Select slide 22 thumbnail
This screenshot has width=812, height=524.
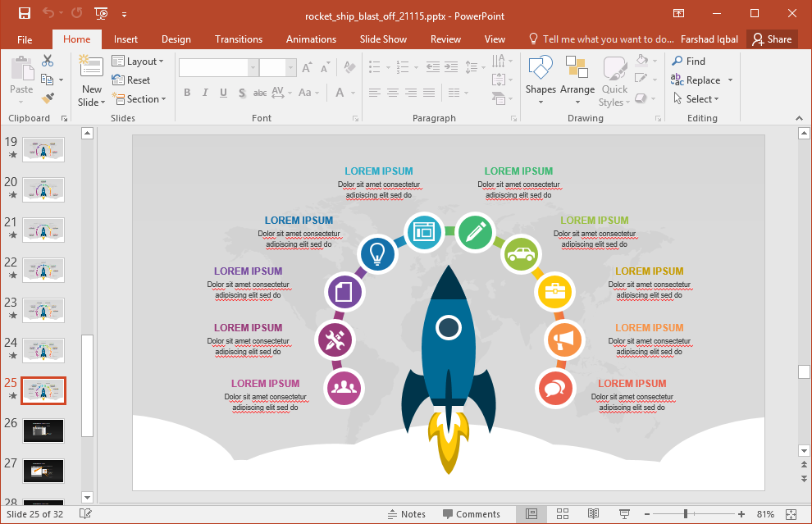click(x=43, y=270)
